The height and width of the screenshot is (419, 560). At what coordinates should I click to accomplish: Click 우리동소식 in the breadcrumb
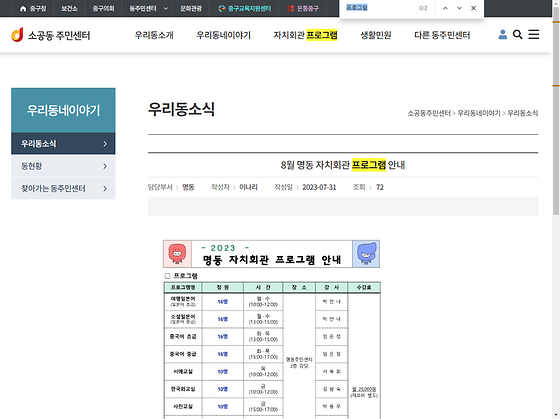pyautogui.click(x=522, y=113)
